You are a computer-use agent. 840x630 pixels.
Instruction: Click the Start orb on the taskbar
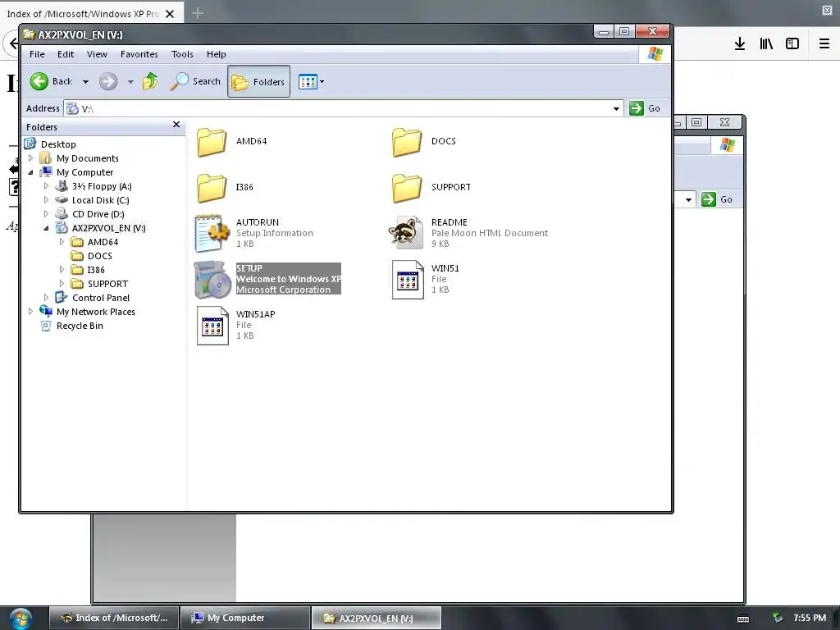click(21, 619)
